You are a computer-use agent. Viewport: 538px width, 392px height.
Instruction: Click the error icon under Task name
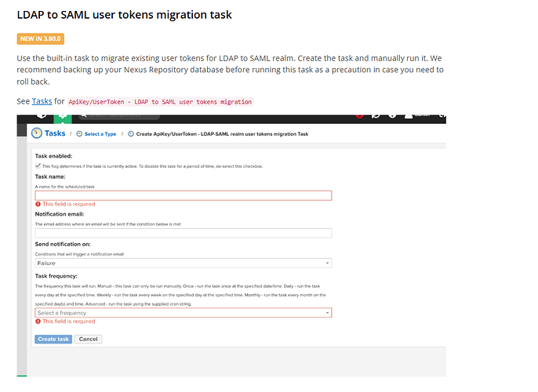[38, 204]
